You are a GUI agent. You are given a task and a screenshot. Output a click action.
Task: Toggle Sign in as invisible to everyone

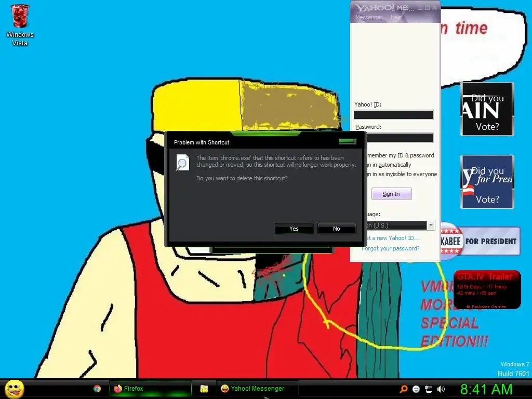[x=402, y=174]
